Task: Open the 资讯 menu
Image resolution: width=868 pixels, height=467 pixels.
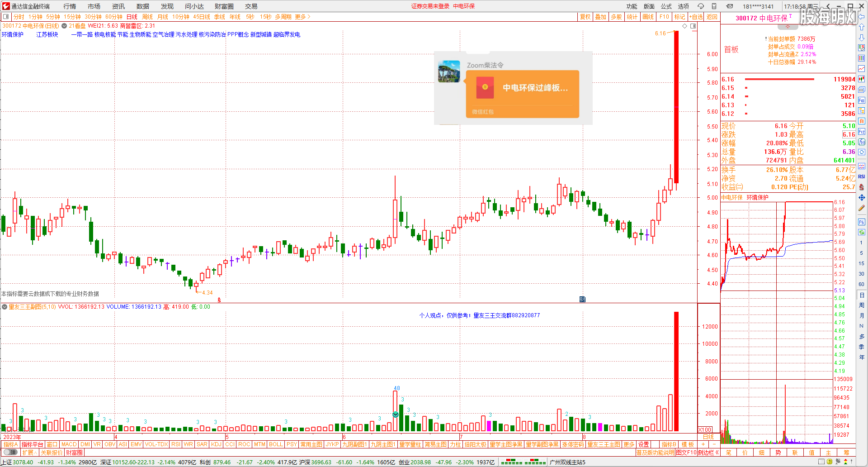Action: click(118, 6)
